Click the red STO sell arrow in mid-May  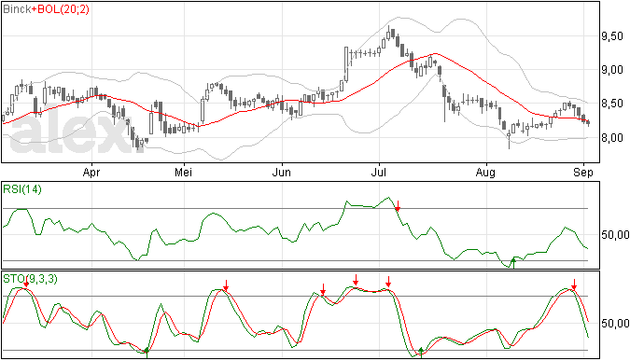coord(226,285)
